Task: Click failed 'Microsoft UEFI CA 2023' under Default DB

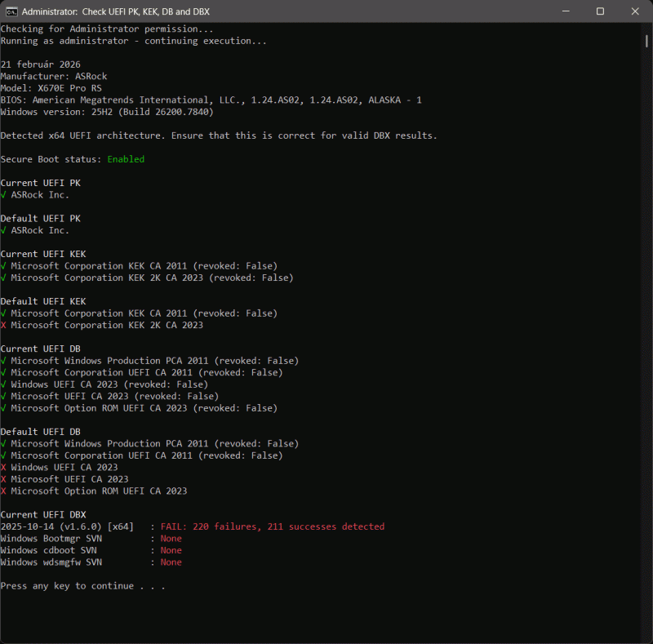Action: 70,479
